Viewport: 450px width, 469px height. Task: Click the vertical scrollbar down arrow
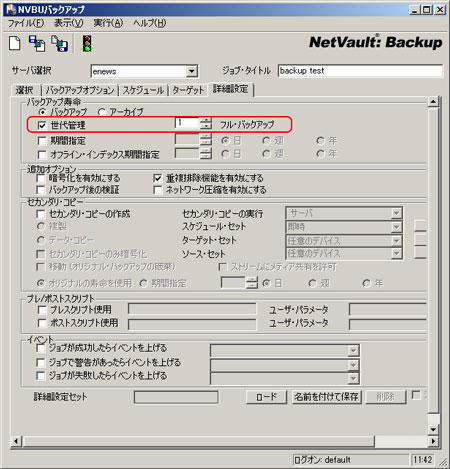(433, 429)
